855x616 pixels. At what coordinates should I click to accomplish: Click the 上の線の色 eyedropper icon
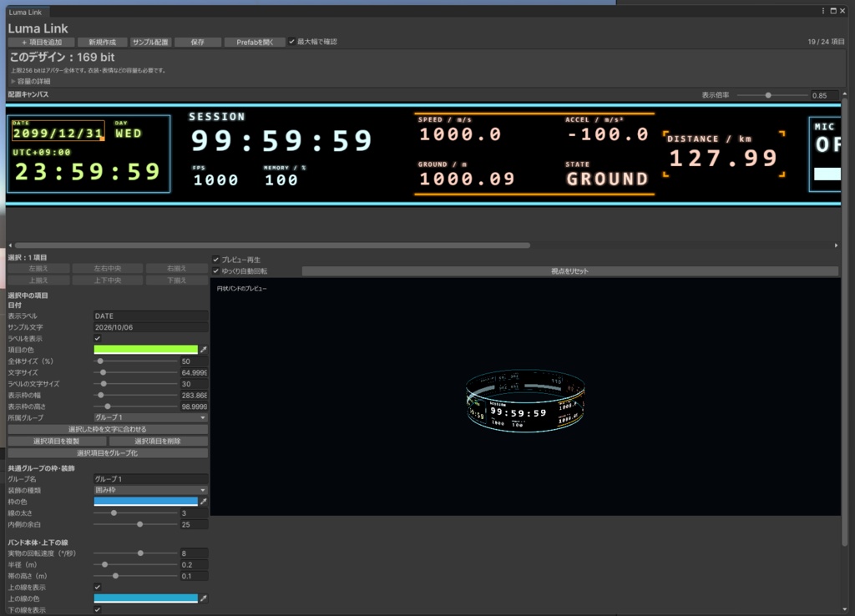pyautogui.click(x=204, y=598)
